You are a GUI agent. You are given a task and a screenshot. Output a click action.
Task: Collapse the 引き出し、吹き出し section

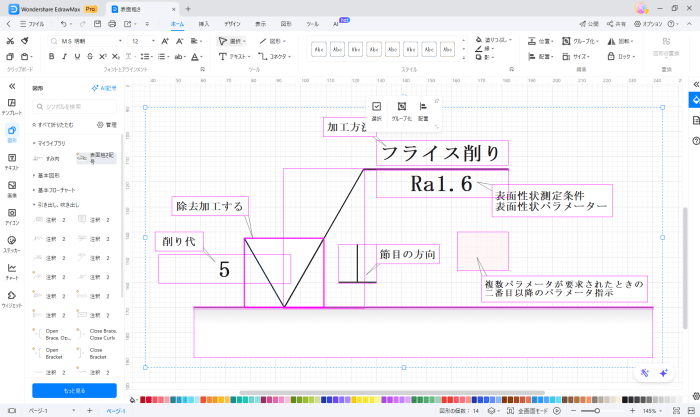point(55,205)
